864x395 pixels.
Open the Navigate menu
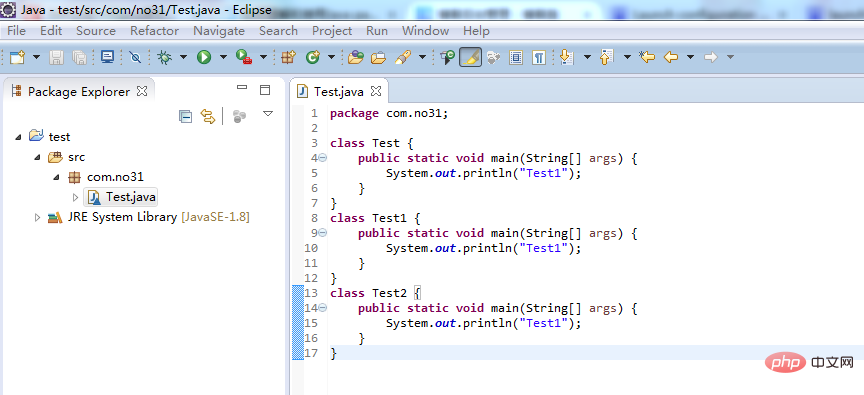[219, 31]
